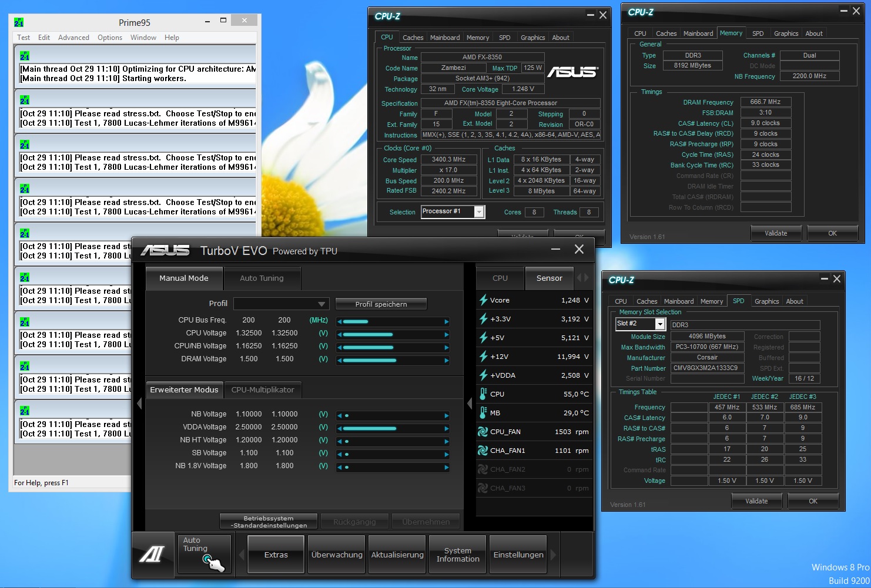The height and width of the screenshot is (588, 871).
Task: Click the +12V lightning bolt icon
Action: [483, 357]
